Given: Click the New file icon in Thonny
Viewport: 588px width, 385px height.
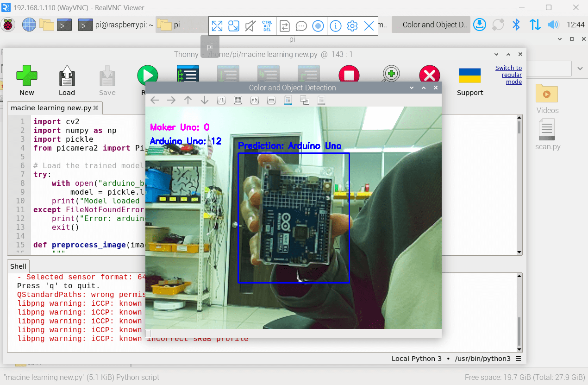Looking at the screenshot, I should click(x=26, y=76).
